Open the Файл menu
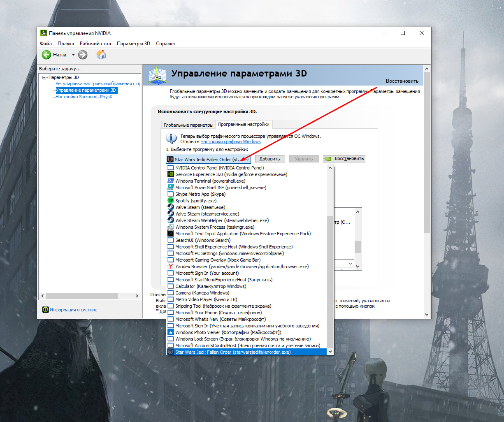Viewport: 504px width, 422px height. pyautogui.click(x=46, y=44)
